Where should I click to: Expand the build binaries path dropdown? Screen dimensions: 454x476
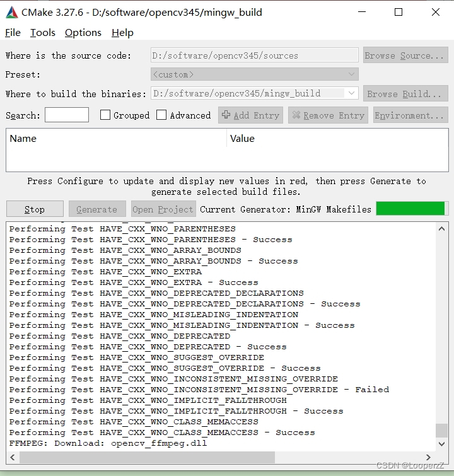pos(351,93)
